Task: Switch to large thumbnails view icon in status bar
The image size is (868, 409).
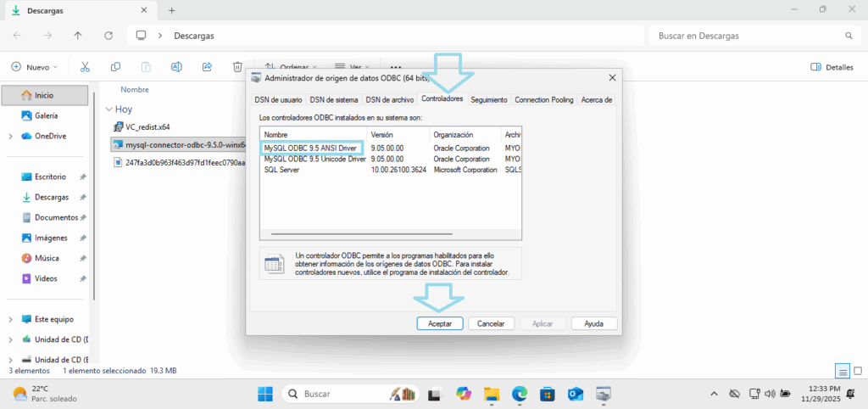Action: click(858, 371)
